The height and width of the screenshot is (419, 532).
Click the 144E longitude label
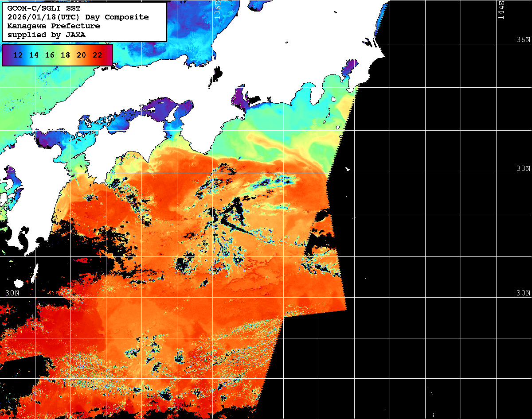coord(501,10)
